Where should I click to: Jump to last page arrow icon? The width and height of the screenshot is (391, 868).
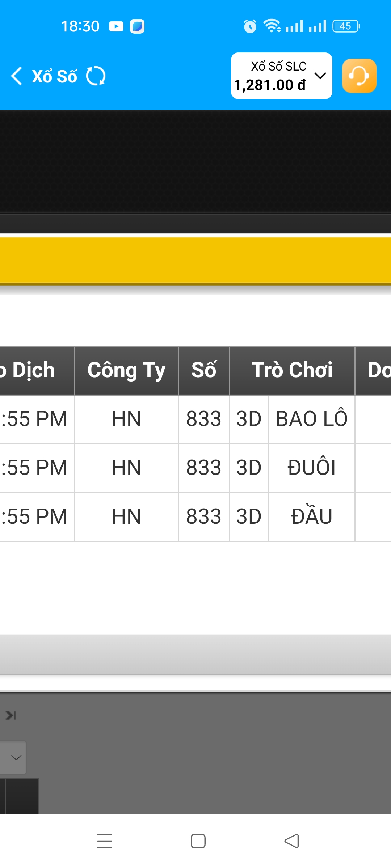tap(11, 715)
